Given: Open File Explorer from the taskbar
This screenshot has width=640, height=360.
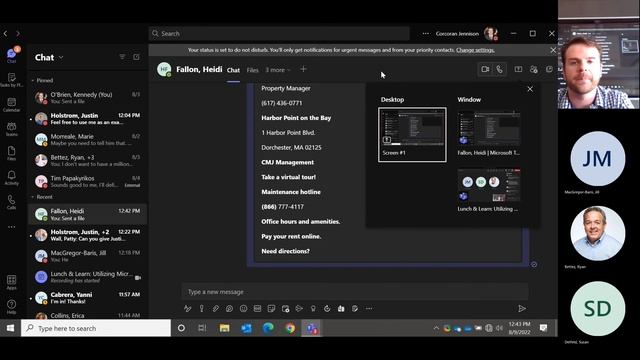Looking at the screenshot, I should point(224,328).
